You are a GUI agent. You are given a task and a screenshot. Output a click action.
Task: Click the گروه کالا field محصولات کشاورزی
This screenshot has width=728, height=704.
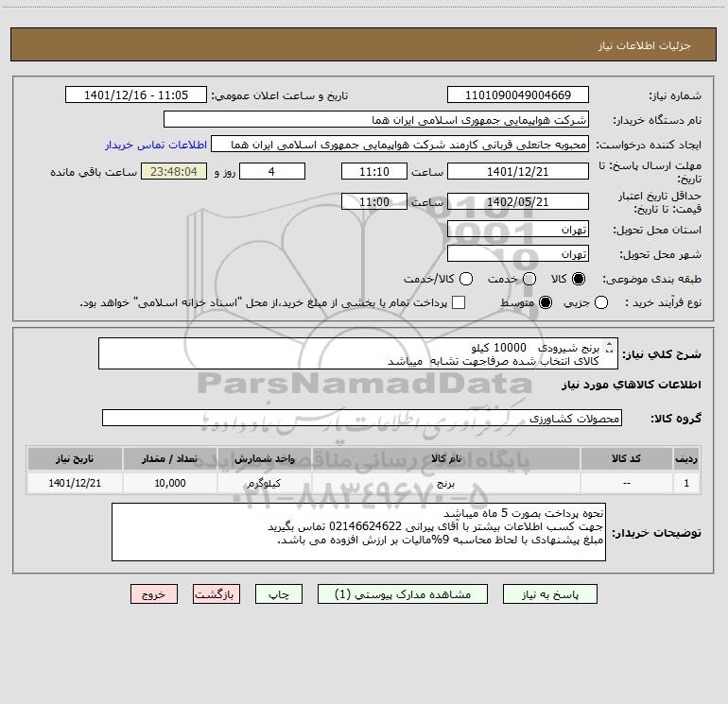click(362, 418)
